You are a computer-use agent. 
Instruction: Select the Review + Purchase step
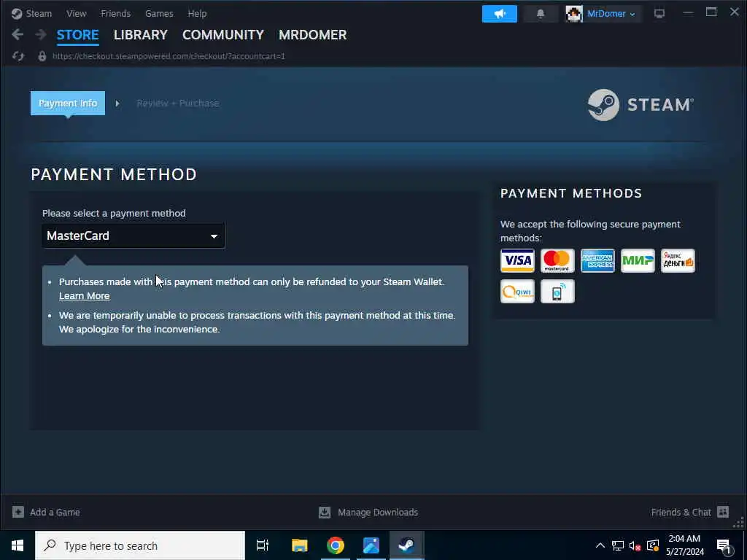pos(178,103)
